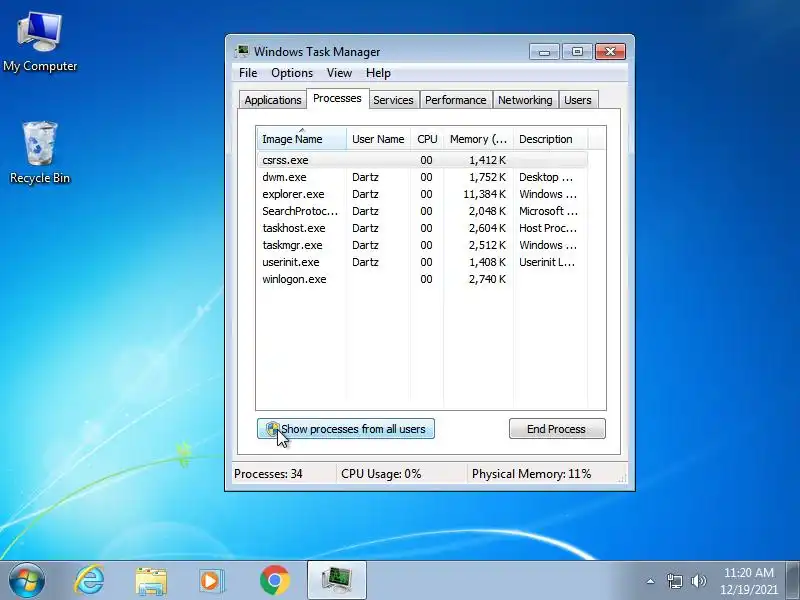Open Google Chrome from taskbar

point(274,581)
